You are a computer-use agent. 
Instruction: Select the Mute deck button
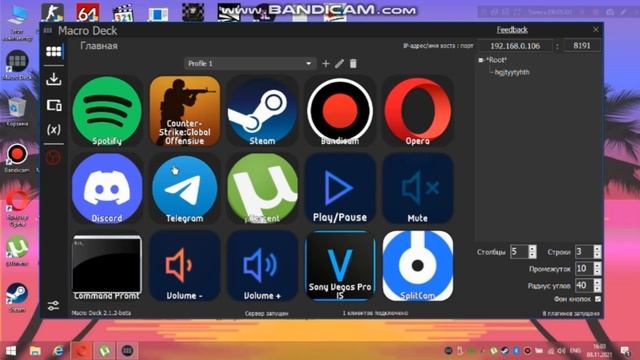418,188
